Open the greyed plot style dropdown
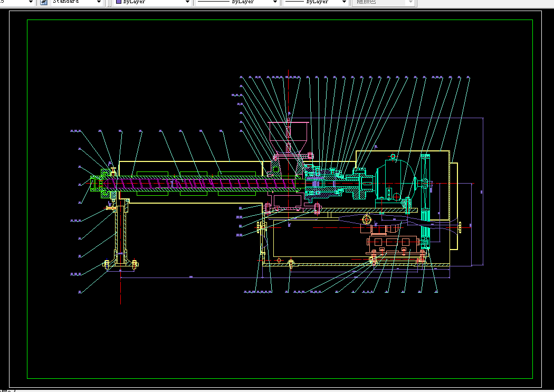Image resolution: width=554 pixels, height=392 pixels. [410, 2]
